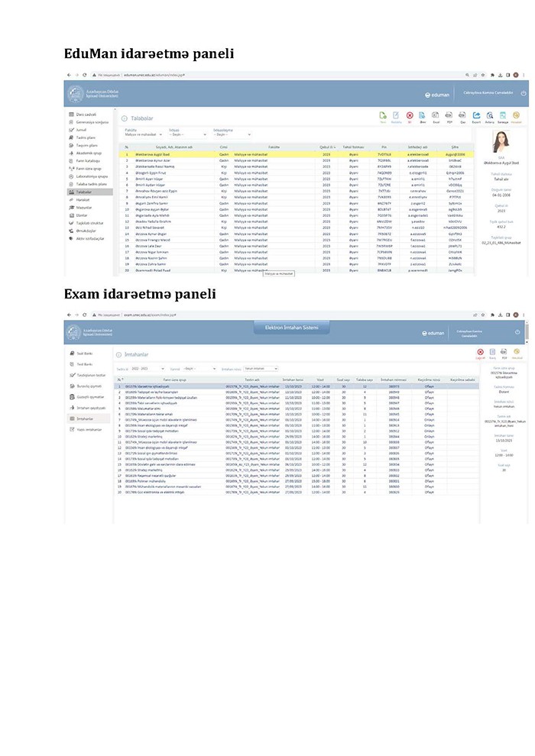
Task: Click the power icon in Exam header
Action: pyautogui.click(x=517, y=332)
